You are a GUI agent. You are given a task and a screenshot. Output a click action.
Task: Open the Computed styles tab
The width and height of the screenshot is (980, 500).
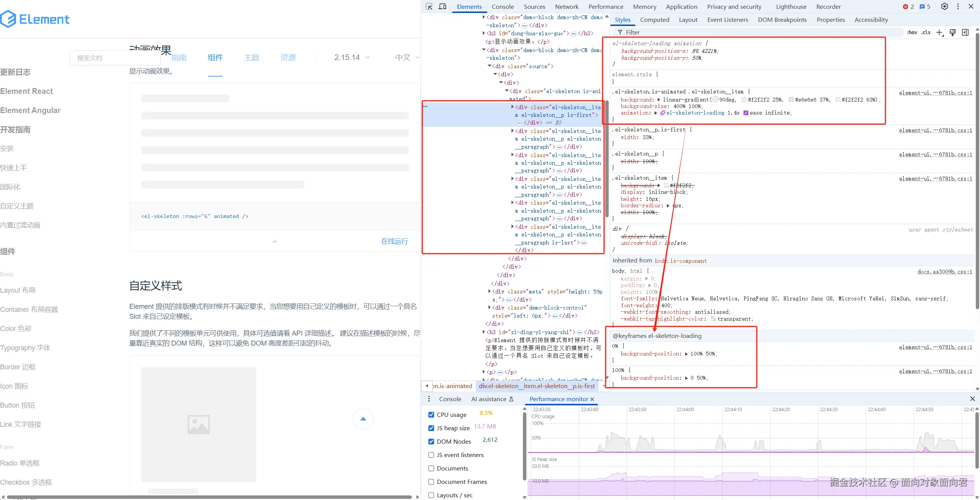[655, 20]
